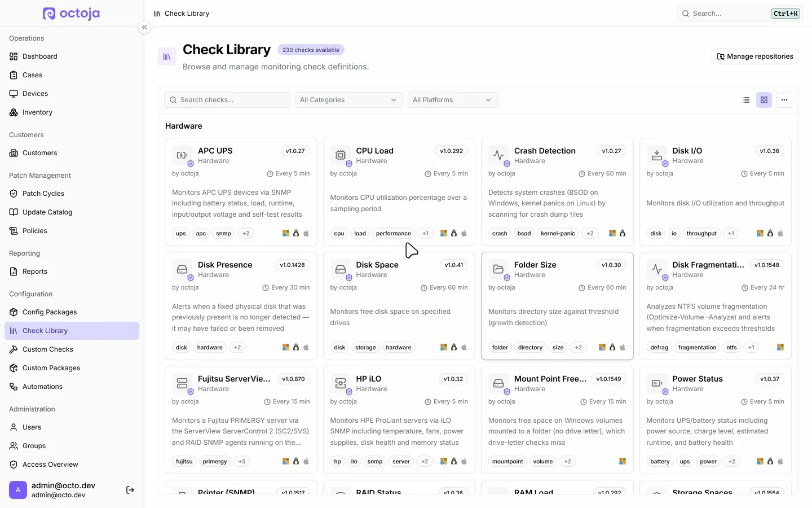This screenshot has height=508, width=812.
Task: Expand the +2 tags on Folder Size card
Action: click(x=579, y=347)
